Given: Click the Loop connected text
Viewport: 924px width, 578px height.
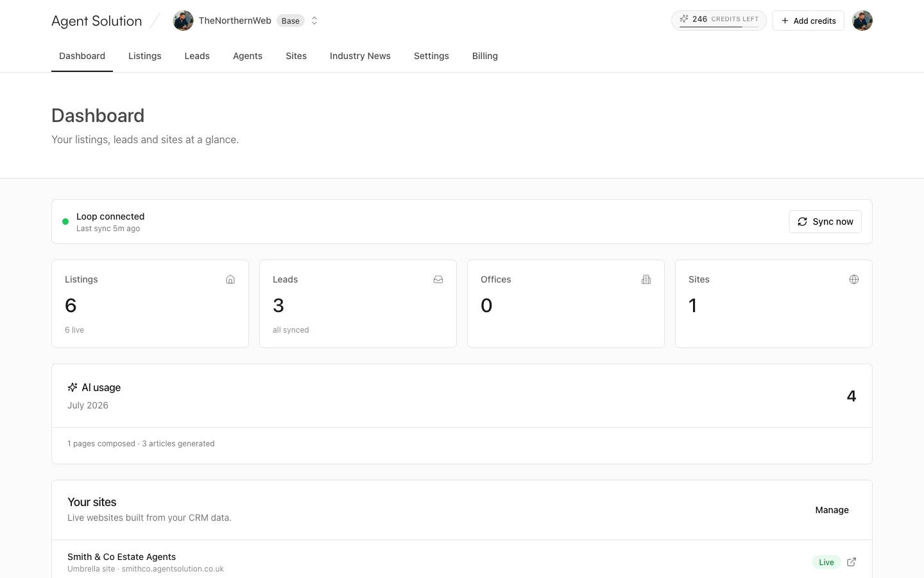Looking at the screenshot, I should [110, 216].
